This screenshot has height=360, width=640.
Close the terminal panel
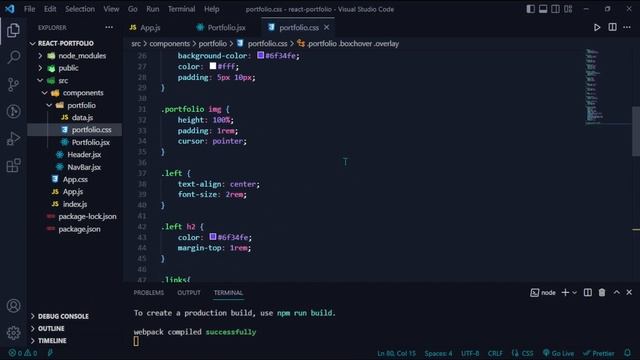[629, 292]
